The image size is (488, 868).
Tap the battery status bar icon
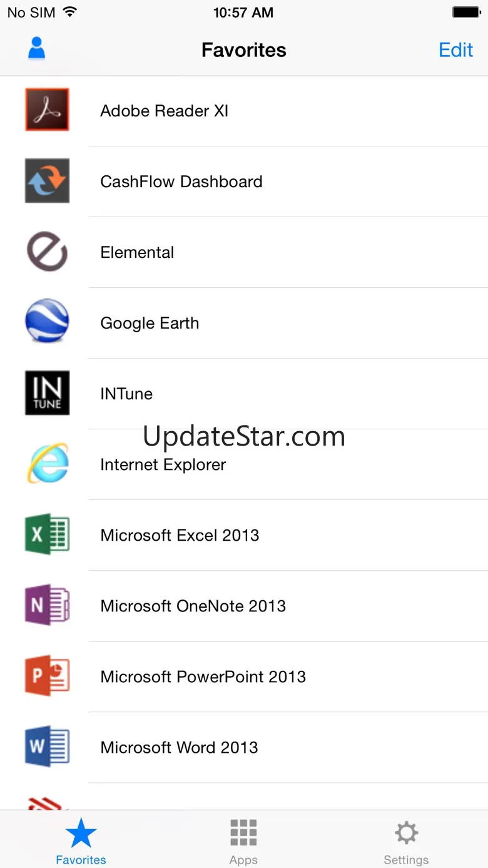(465, 12)
